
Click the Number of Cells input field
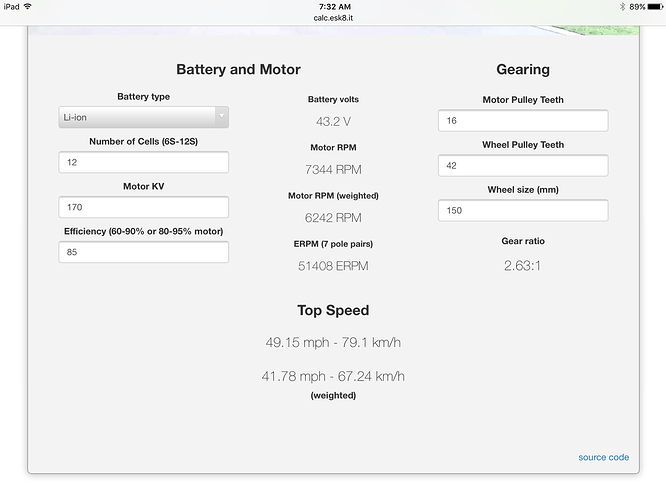[143, 162]
